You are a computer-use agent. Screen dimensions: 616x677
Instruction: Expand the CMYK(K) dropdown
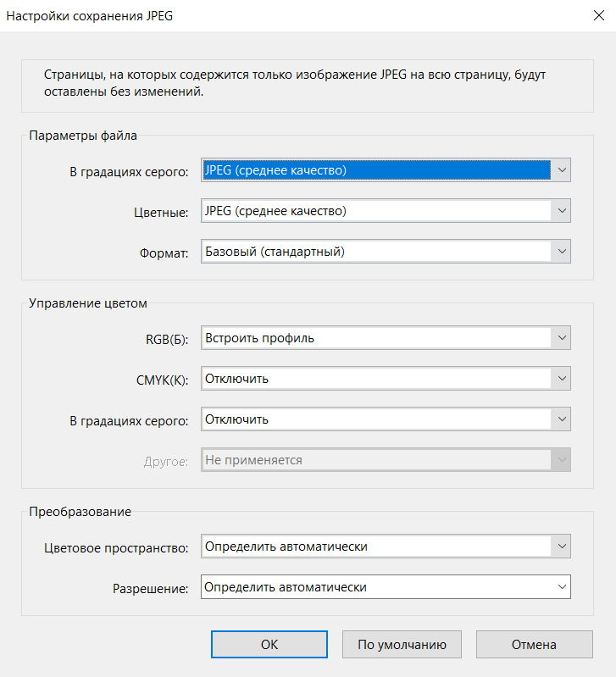point(386,379)
